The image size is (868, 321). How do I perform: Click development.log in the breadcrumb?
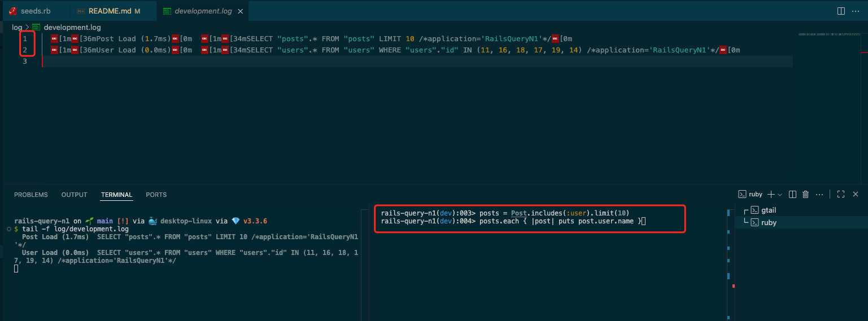[x=72, y=27]
